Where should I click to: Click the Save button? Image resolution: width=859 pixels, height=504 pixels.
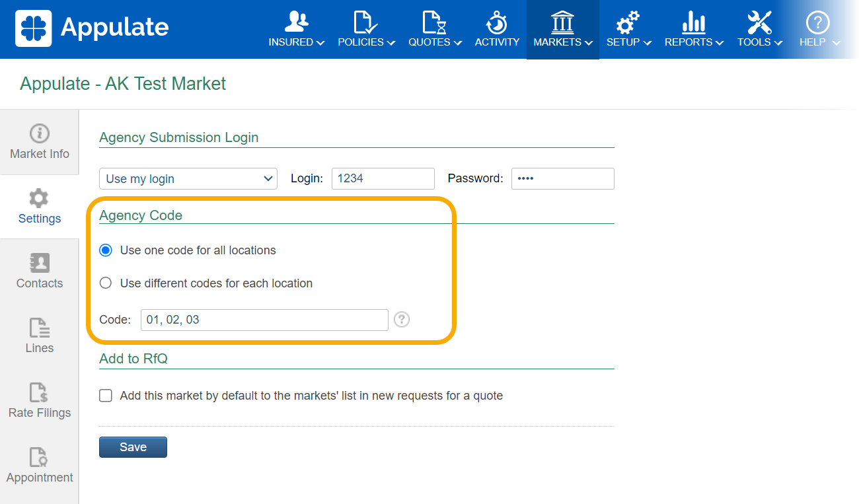coord(133,447)
